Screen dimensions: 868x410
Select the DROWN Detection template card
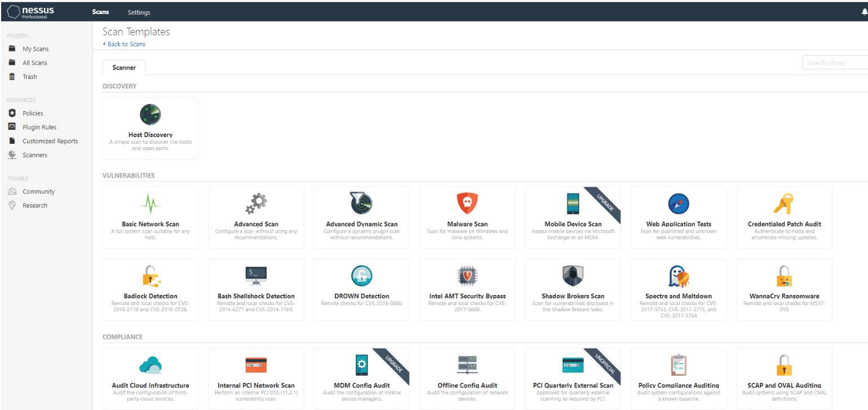362,289
